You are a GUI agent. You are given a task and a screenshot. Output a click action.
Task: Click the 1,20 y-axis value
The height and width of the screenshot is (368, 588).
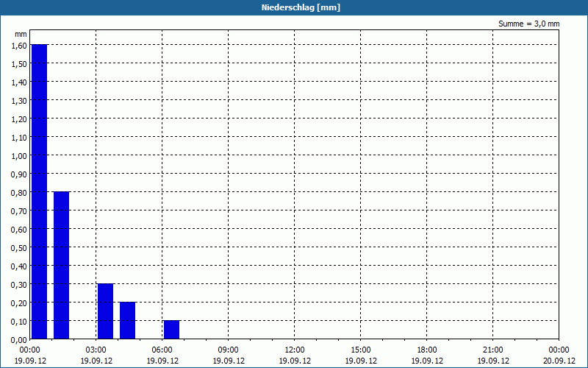19,118
